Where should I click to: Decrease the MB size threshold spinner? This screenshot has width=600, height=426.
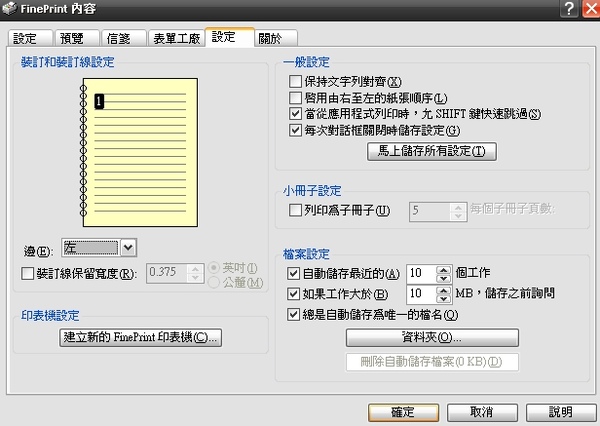coord(443,299)
